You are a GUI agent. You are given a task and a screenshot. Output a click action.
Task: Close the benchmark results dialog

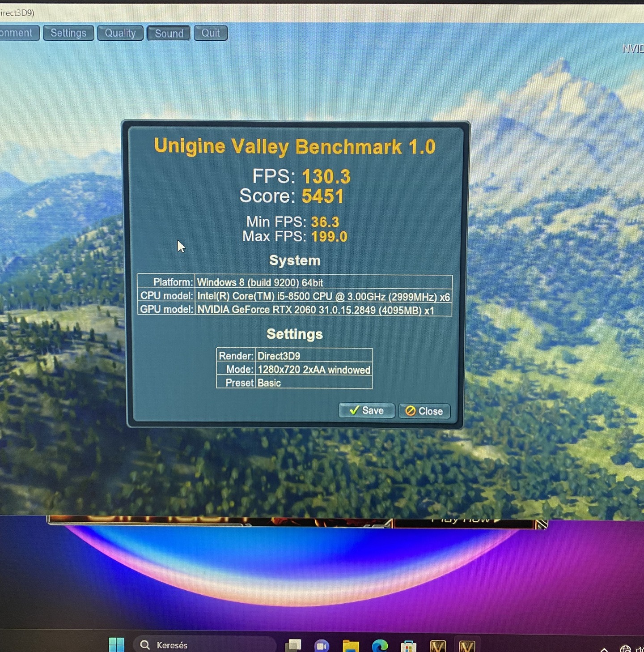(424, 411)
